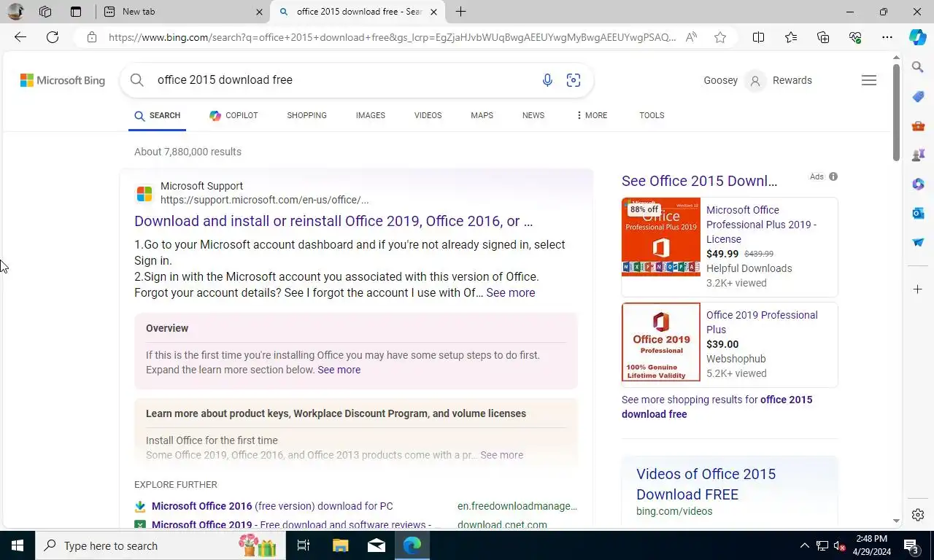Image resolution: width=934 pixels, height=560 pixels.
Task: Switch to Shopping results tab
Action: pos(306,115)
